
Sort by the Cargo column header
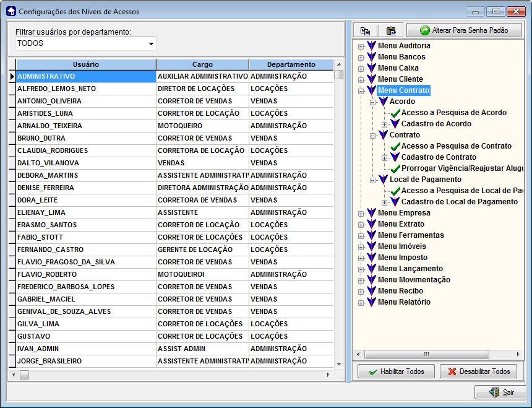(202, 64)
